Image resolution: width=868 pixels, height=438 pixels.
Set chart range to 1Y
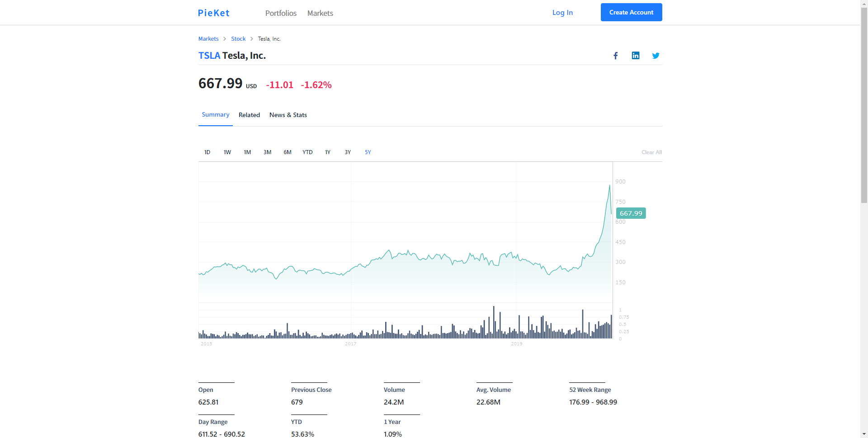point(328,152)
